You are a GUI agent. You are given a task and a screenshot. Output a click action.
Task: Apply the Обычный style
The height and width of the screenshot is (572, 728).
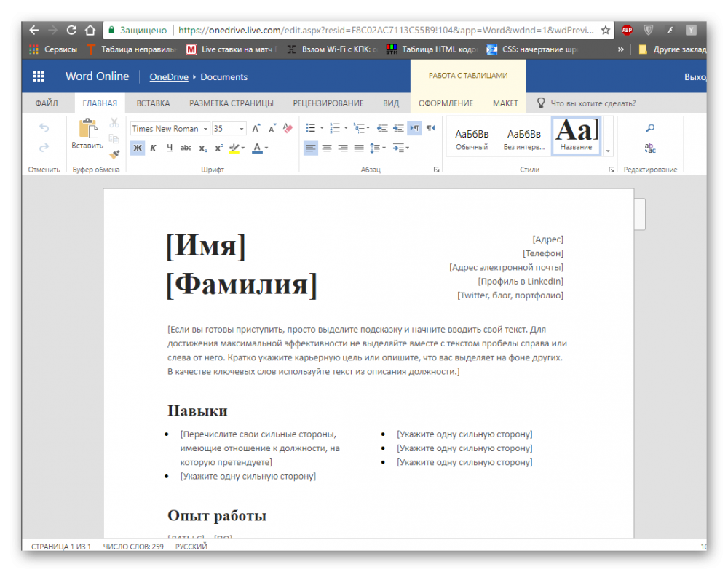pyautogui.click(x=472, y=138)
